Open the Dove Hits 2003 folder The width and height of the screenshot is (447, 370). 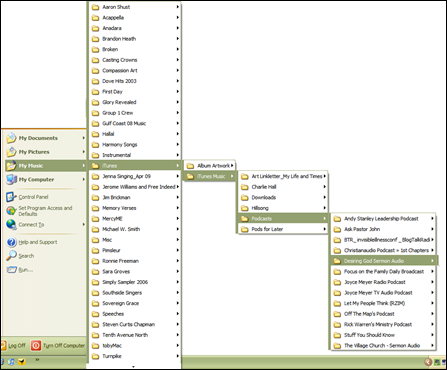pyautogui.click(x=135, y=81)
